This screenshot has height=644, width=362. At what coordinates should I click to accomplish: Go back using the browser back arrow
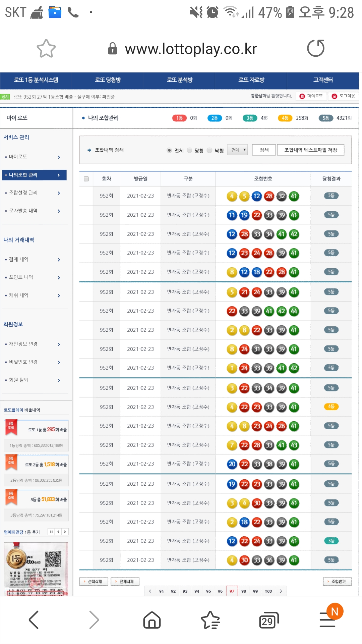click(x=34, y=620)
